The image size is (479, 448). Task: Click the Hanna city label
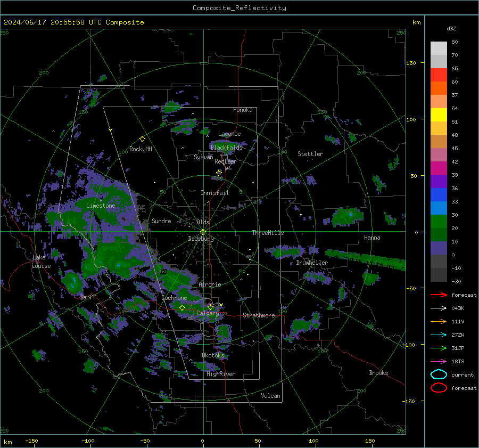click(x=372, y=238)
